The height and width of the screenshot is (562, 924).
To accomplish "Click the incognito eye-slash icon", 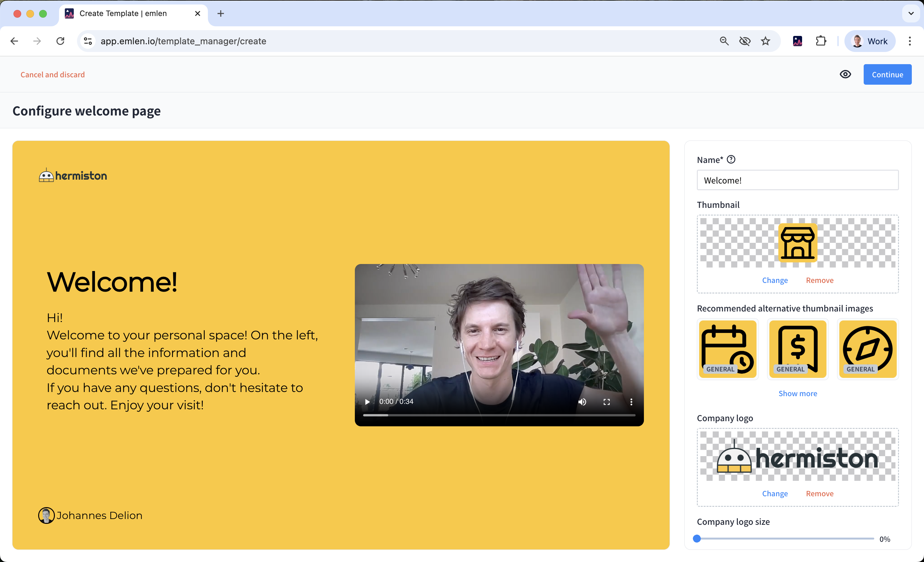I will click(744, 41).
